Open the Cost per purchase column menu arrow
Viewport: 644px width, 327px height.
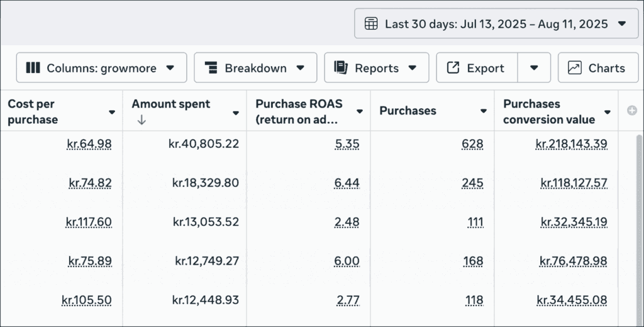(112, 112)
